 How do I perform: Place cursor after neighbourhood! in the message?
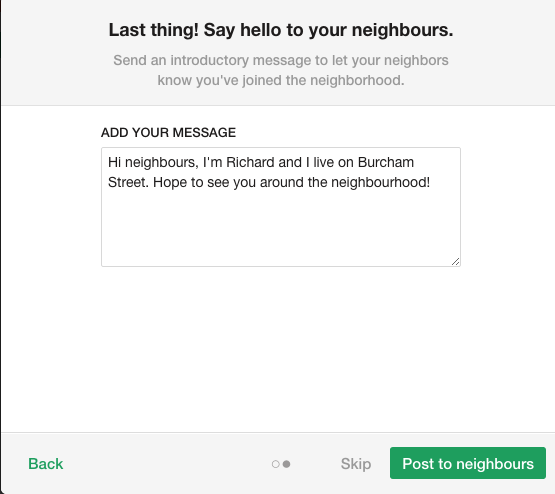pyautogui.click(x=430, y=183)
